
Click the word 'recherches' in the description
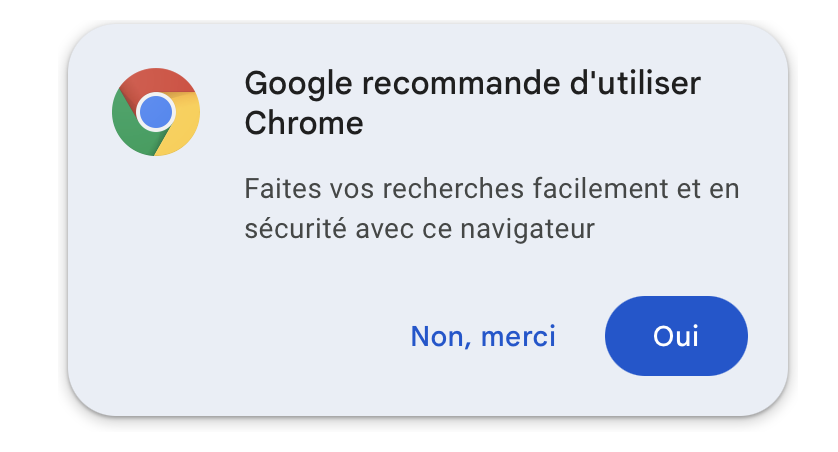coord(453,189)
